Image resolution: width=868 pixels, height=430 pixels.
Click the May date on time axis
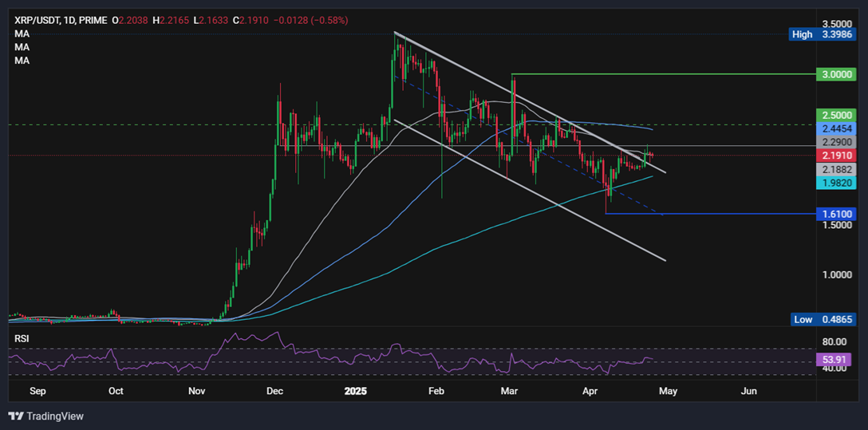click(668, 391)
